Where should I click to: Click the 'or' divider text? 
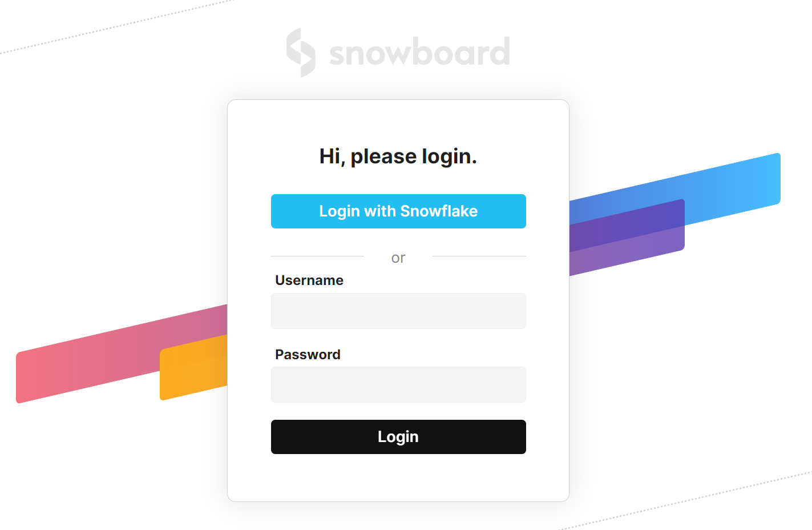tap(398, 258)
